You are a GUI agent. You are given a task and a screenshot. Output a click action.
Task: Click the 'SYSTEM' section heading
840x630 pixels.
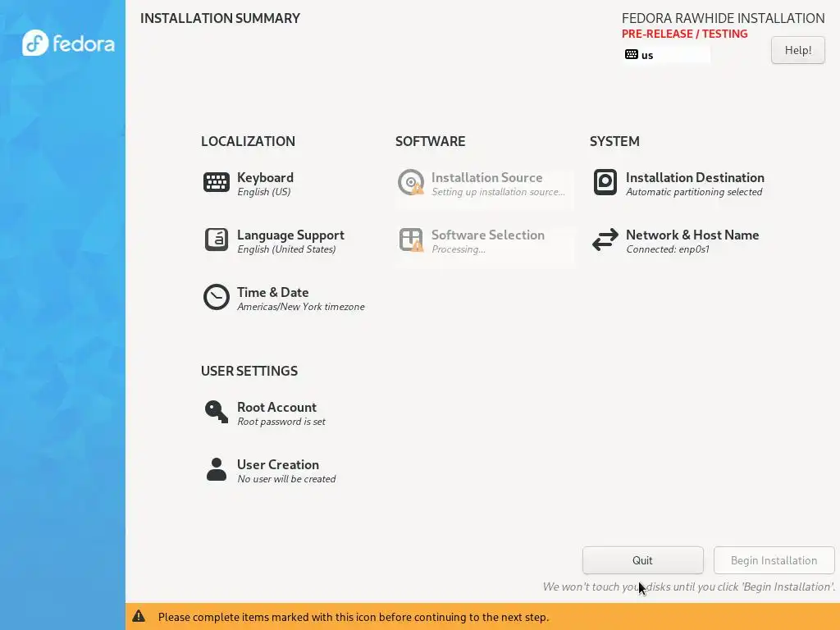point(614,141)
